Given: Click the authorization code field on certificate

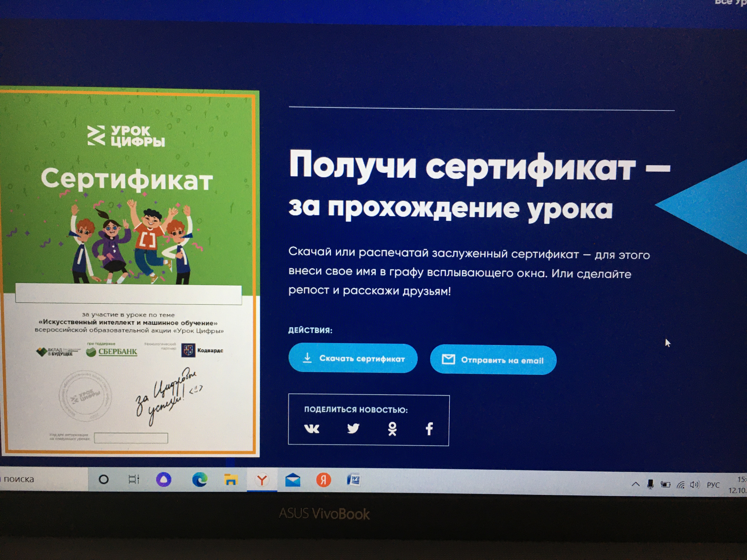Looking at the screenshot, I should click(131, 438).
